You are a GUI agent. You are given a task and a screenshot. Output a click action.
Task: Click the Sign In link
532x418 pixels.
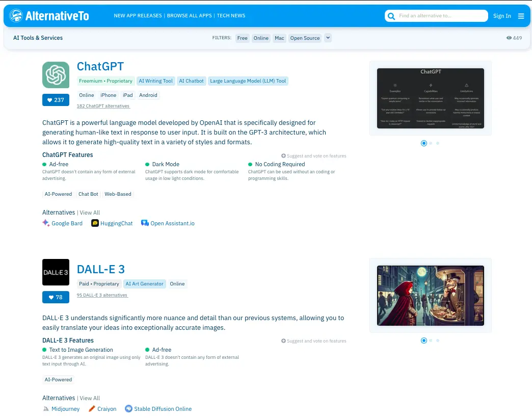501,16
